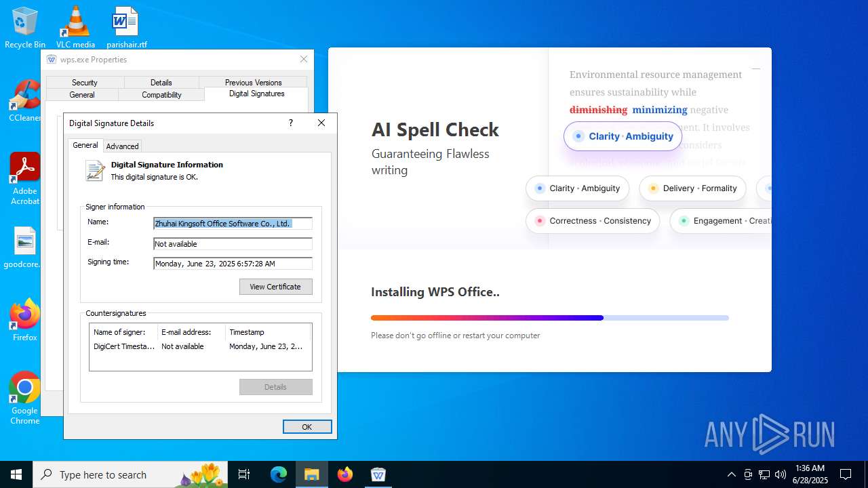The image size is (868, 488).
Task: Click OK in Digital Signature Details
Action: click(307, 427)
